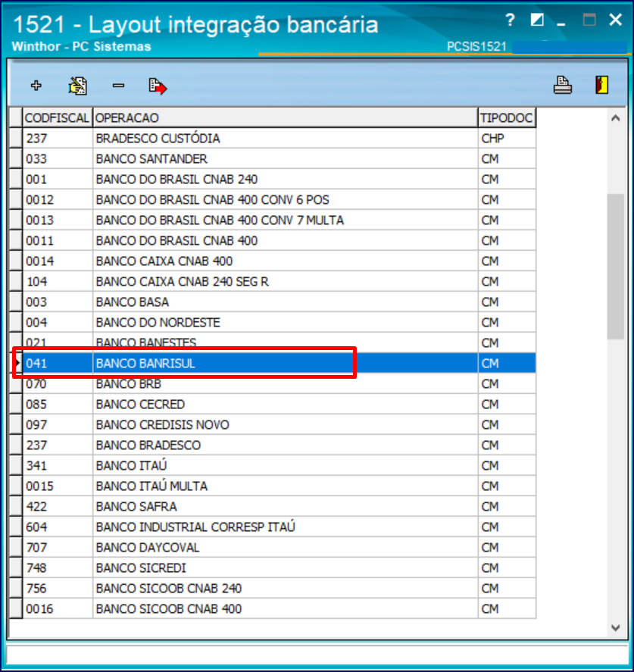Sort by the OPERACAO column header

coord(285,118)
